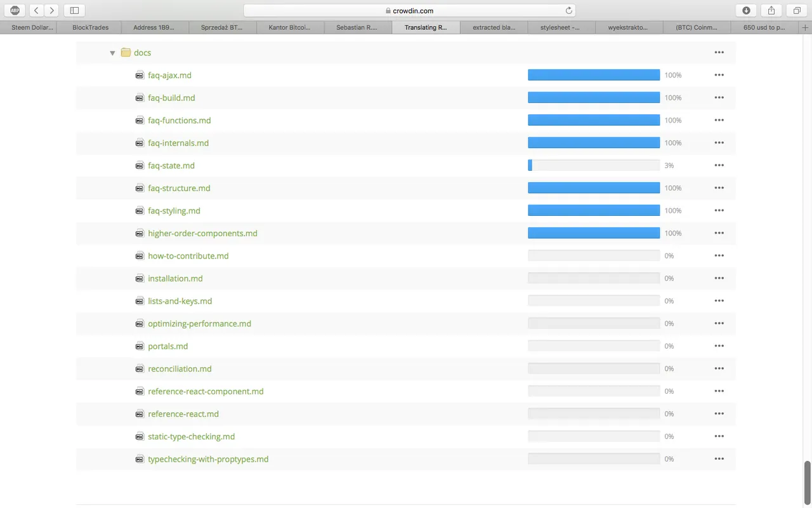The width and height of the screenshot is (812, 508).
Task: Toggle Safari sidebar button
Action: point(74,10)
